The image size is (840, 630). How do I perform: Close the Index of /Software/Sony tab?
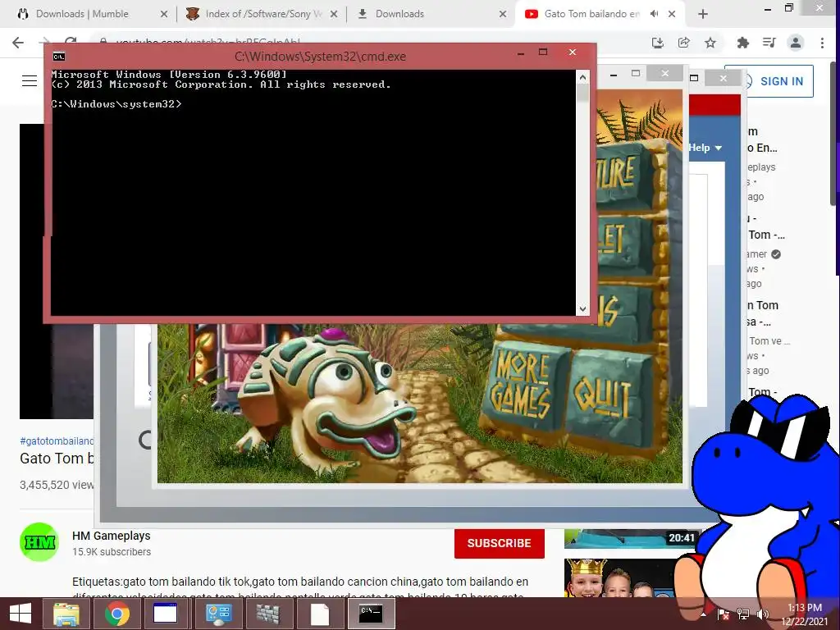[x=334, y=15]
